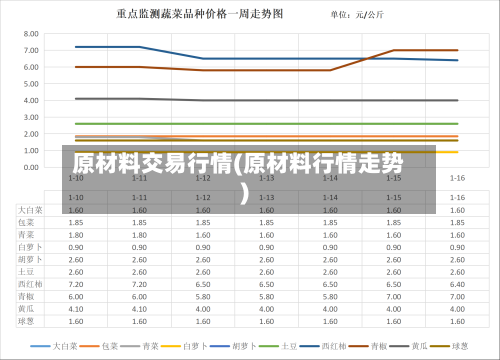The width and height of the screenshot is (500, 360).
Task: Click the 1-16 column header in the table
Action: 457,197
